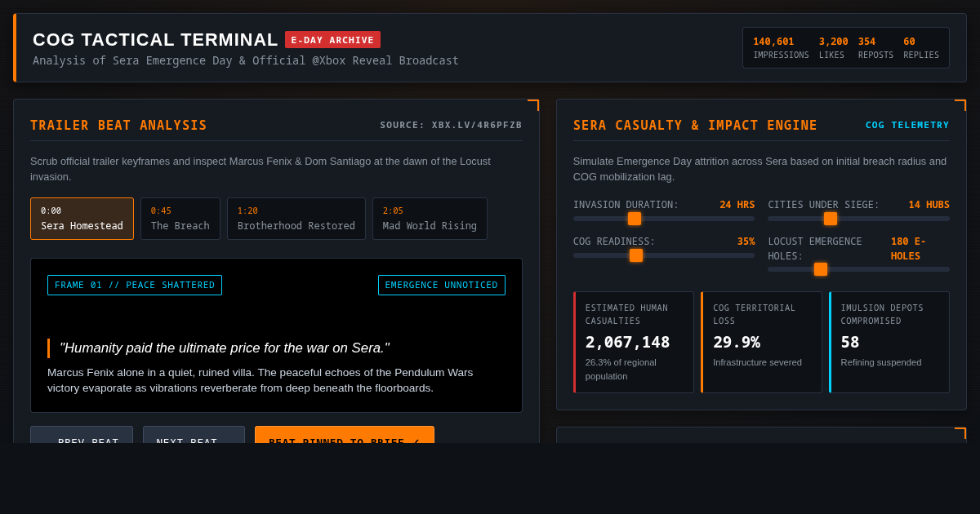The image size is (980, 514).
Task: Click the 35% COG readiness value
Action: pyautogui.click(x=746, y=241)
